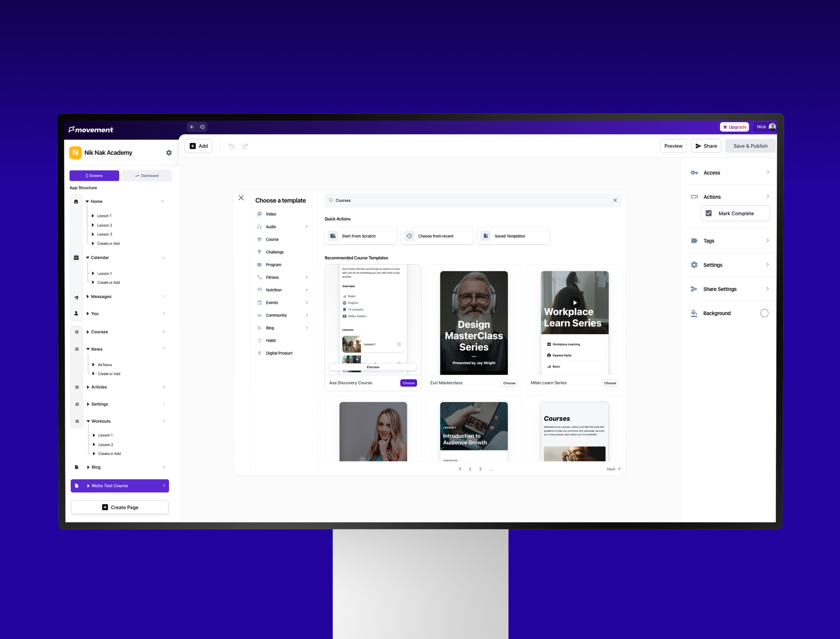Click the Movement logo
This screenshot has width=840, height=639.
[x=91, y=130]
